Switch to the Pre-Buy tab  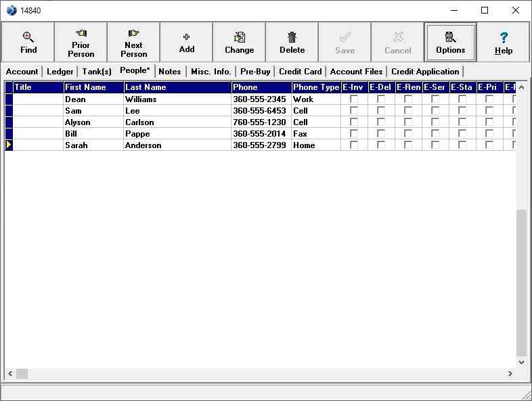(255, 72)
